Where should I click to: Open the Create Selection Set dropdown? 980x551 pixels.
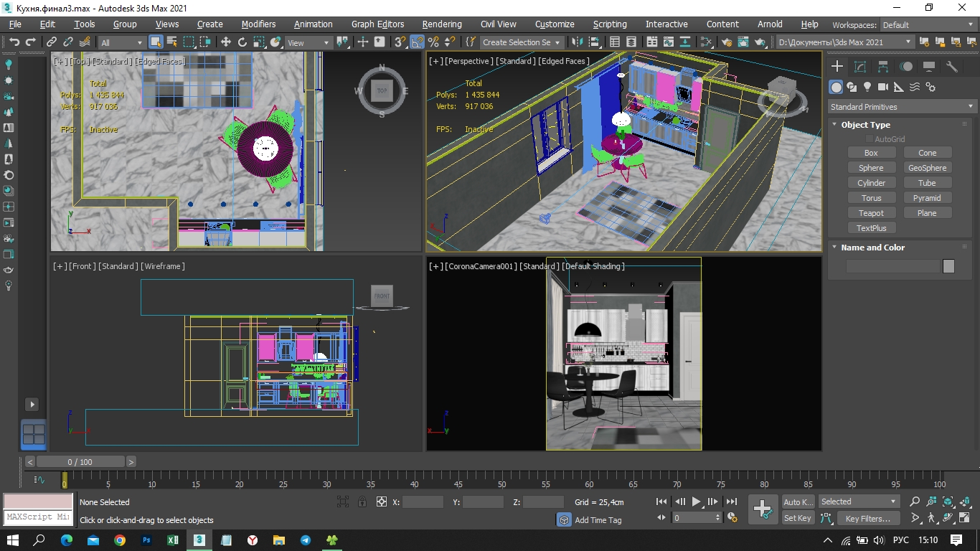coord(522,42)
